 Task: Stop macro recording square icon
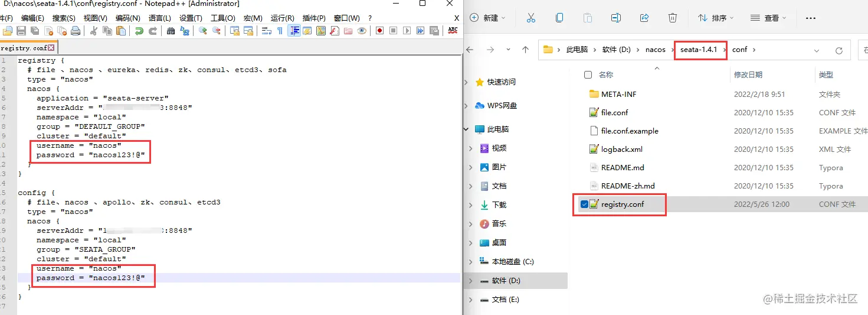pos(393,31)
